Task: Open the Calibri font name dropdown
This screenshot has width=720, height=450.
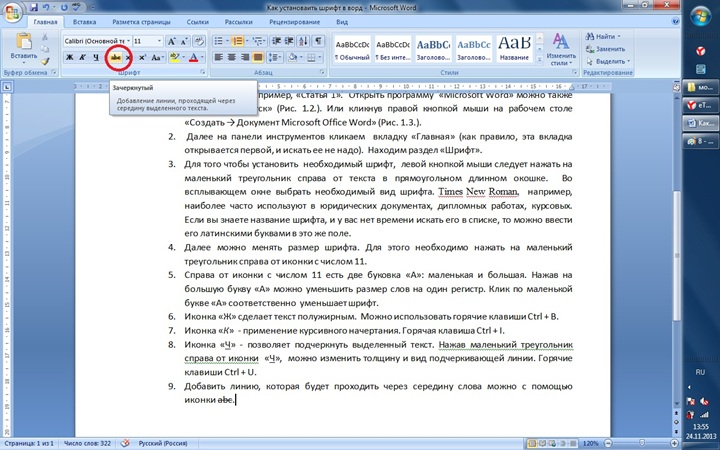Action: point(129,41)
